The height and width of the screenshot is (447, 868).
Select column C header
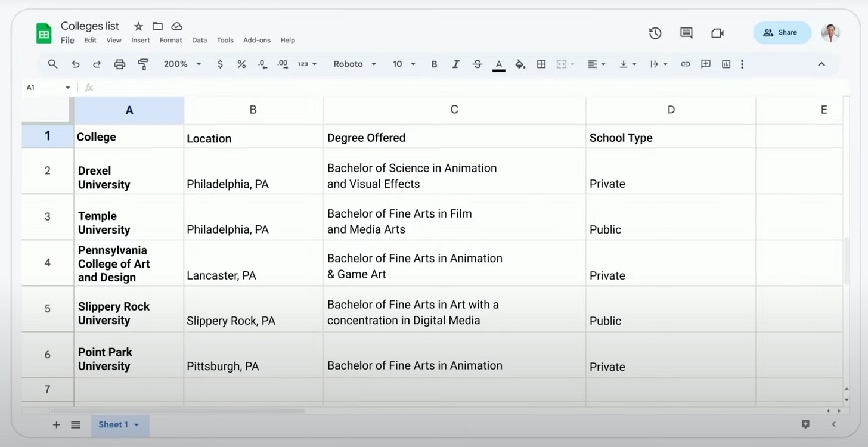(x=454, y=110)
